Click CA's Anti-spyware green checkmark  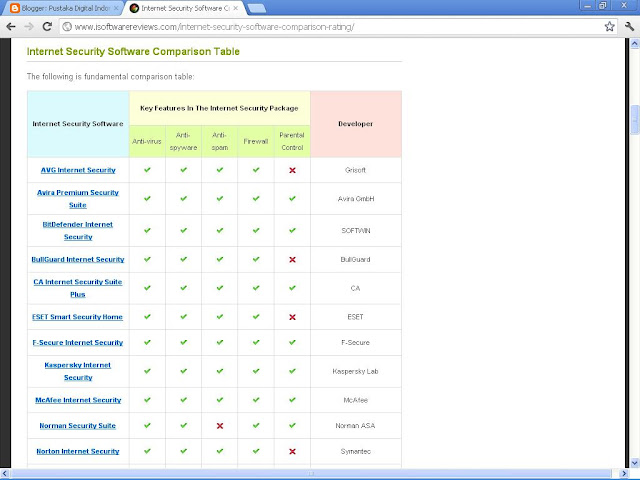tap(184, 288)
